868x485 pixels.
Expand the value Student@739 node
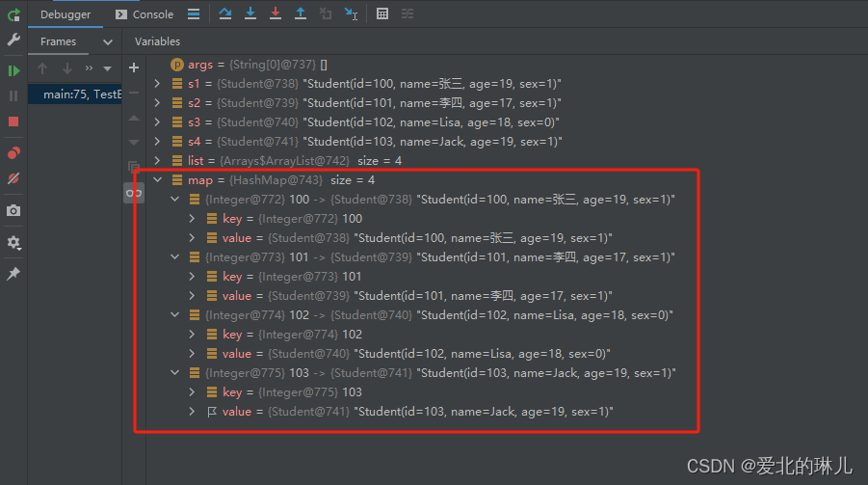click(192, 295)
